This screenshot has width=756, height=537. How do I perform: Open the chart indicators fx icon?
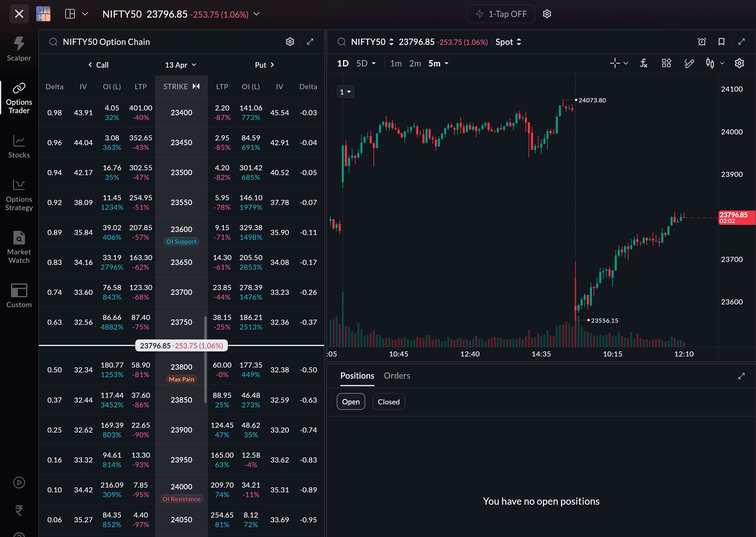coord(643,63)
